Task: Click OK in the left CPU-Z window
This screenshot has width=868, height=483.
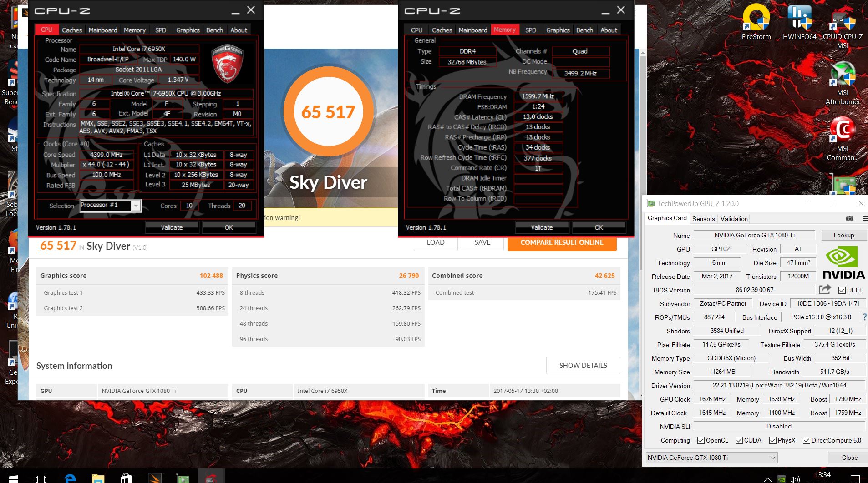Action: pyautogui.click(x=228, y=227)
